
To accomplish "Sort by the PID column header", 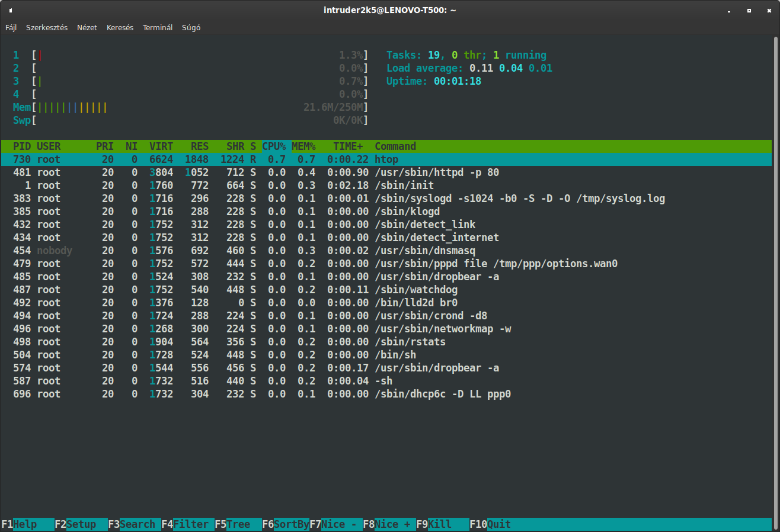I will [22, 146].
